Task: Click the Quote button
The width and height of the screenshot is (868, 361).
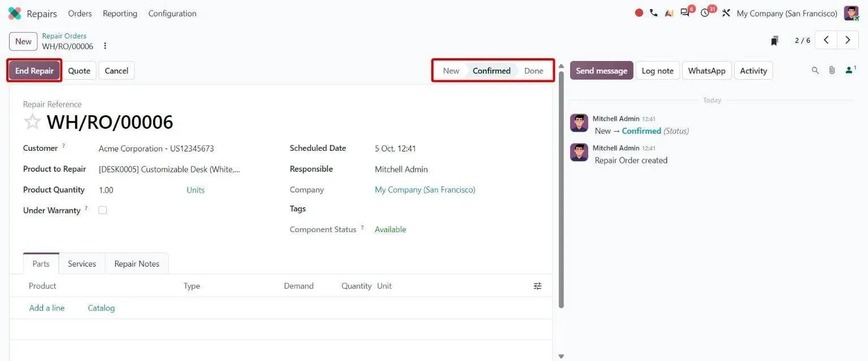Action: (x=79, y=71)
